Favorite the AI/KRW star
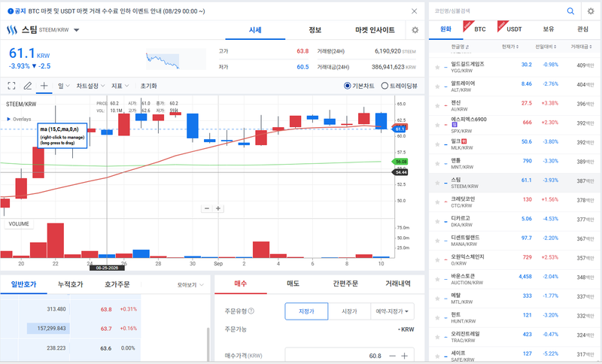Image resolution: width=602 pixels, height=364 pixels. [437, 105]
